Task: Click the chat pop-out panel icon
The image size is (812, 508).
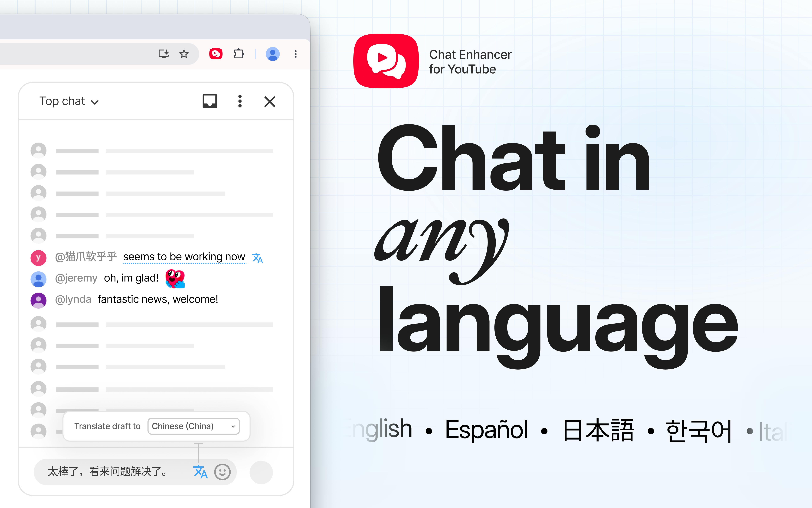Action: point(210,101)
